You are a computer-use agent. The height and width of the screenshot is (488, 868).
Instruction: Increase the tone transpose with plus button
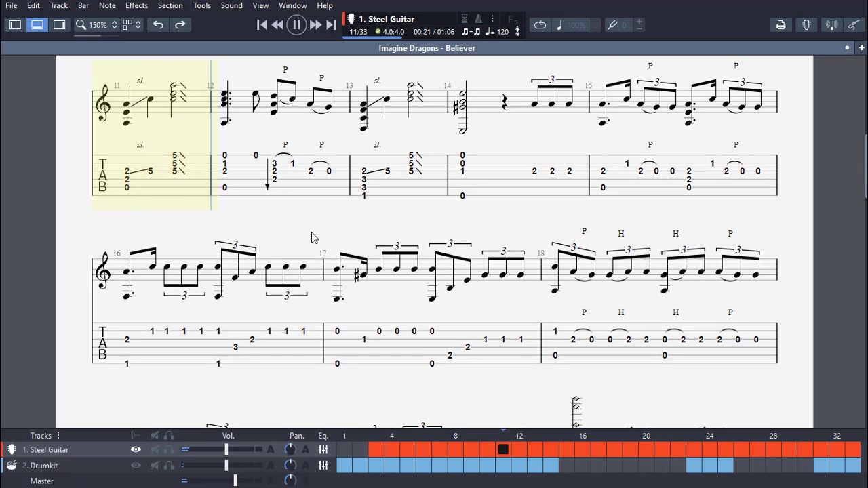pyautogui.click(x=639, y=22)
